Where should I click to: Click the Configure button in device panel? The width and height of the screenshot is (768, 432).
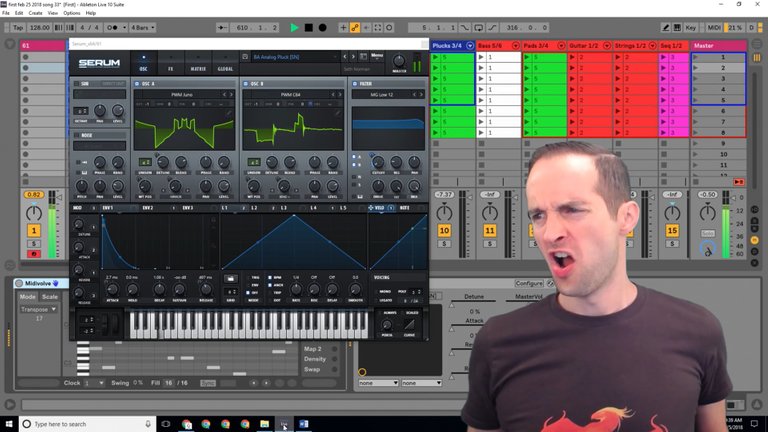[529, 284]
